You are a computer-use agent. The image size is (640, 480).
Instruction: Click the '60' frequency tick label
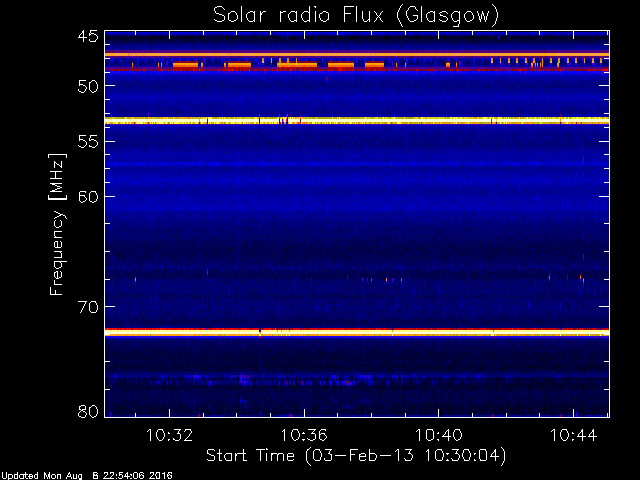pyautogui.click(x=89, y=197)
